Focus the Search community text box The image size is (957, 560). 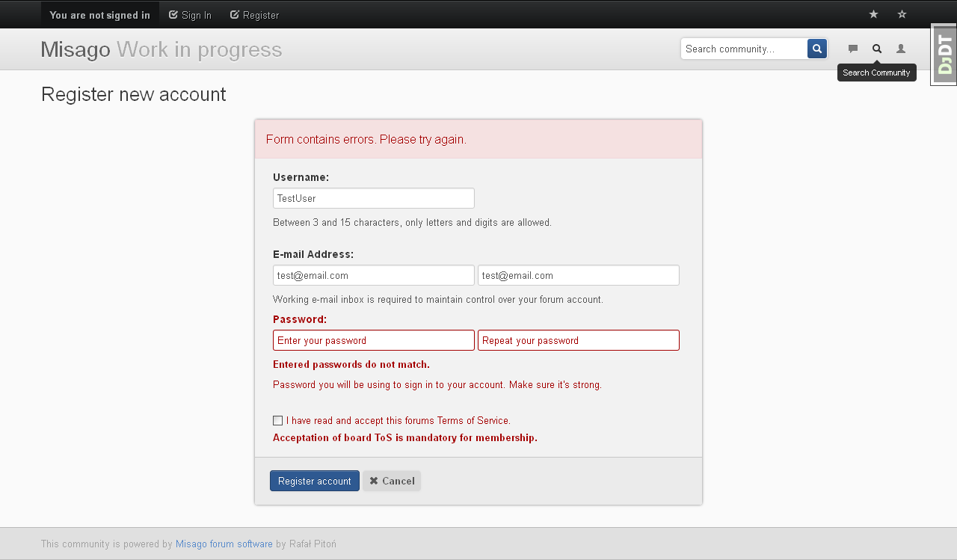(744, 49)
